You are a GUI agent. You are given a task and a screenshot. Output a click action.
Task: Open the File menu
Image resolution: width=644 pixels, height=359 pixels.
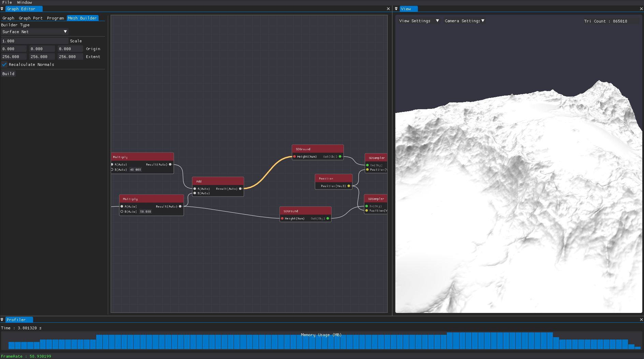pyautogui.click(x=7, y=2)
